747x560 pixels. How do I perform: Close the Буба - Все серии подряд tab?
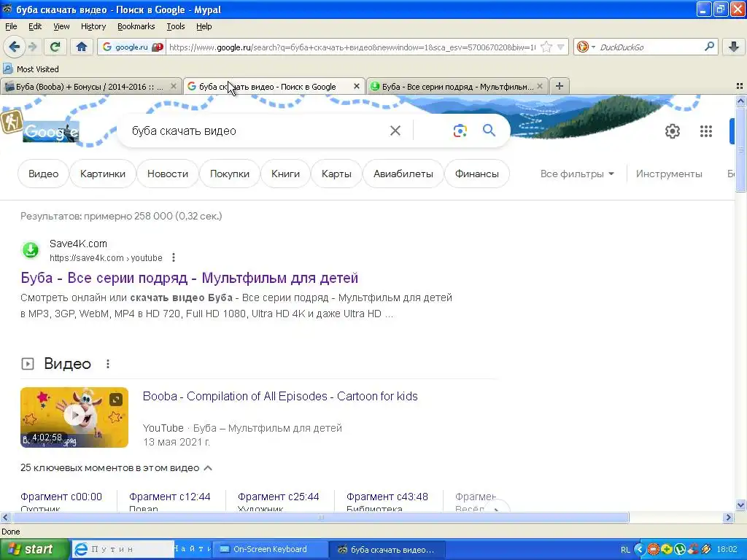click(x=539, y=86)
